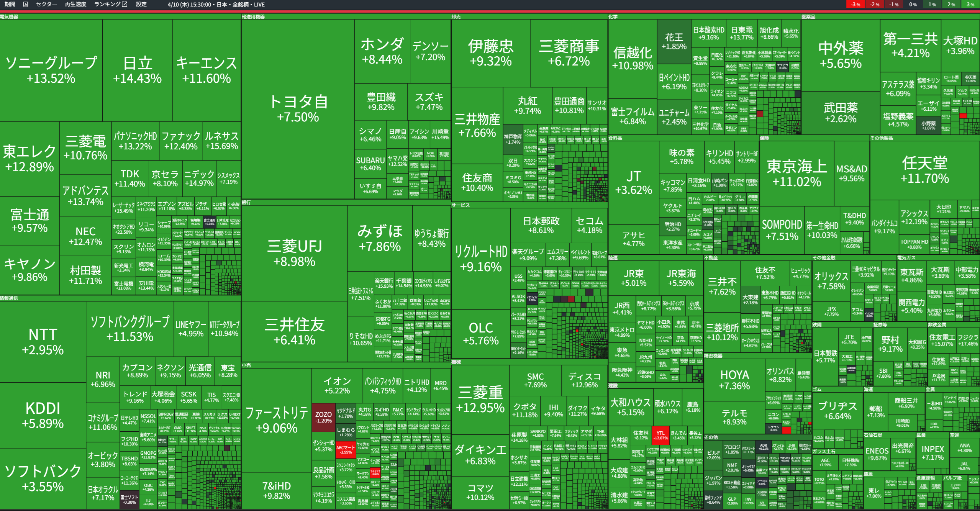Click the 情報通信 sector header label
Viewport: 980px width, 511px height.
point(9,298)
